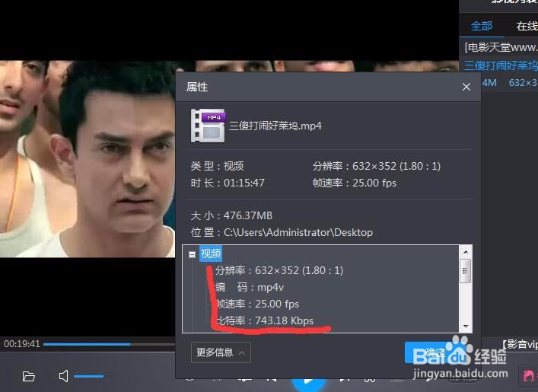The height and width of the screenshot is (392, 538).
Task: Click the info list scrollbar thumb
Action: [x=466, y=271]
